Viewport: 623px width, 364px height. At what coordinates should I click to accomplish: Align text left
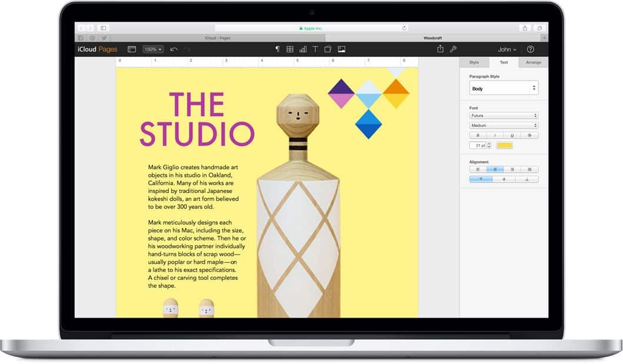(x=478, y=169)
